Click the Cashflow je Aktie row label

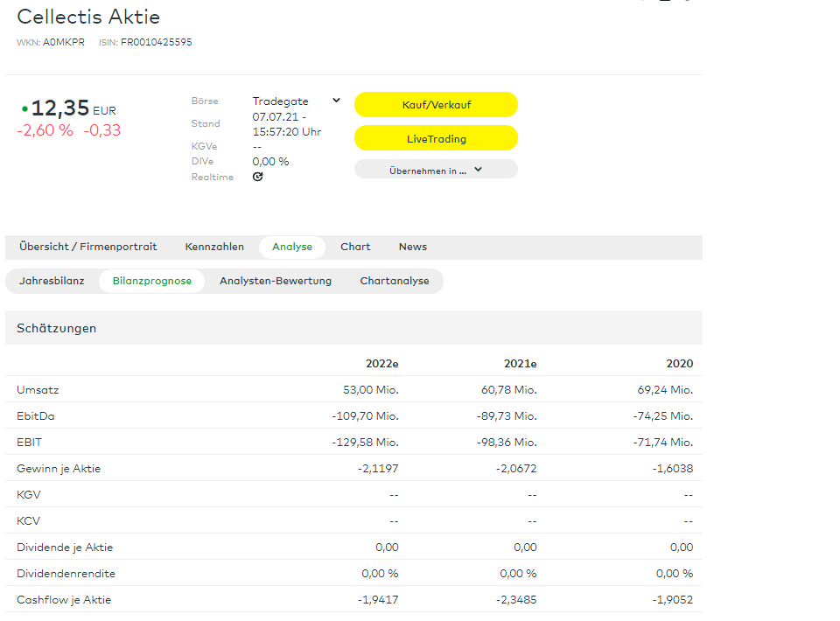tap(64, 600)
